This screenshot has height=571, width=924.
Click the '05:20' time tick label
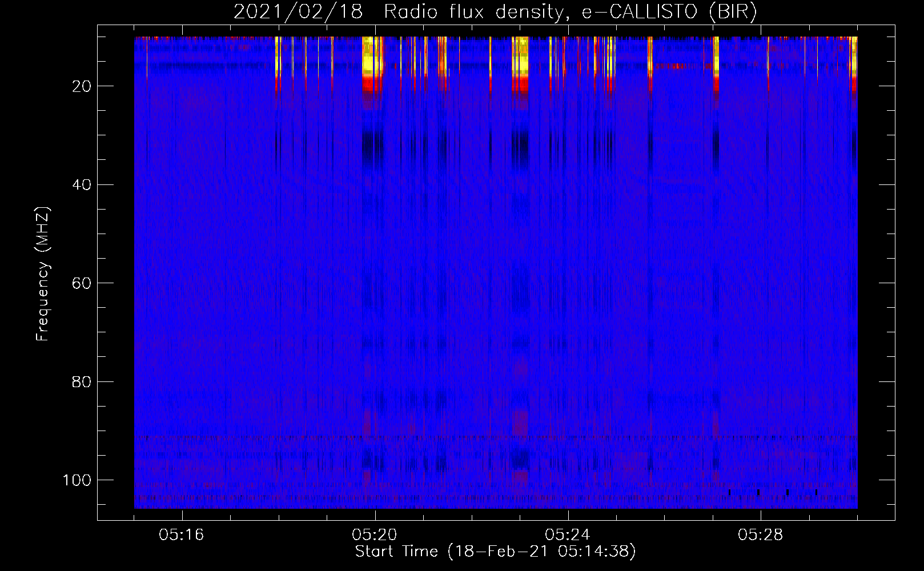[375, 535]
